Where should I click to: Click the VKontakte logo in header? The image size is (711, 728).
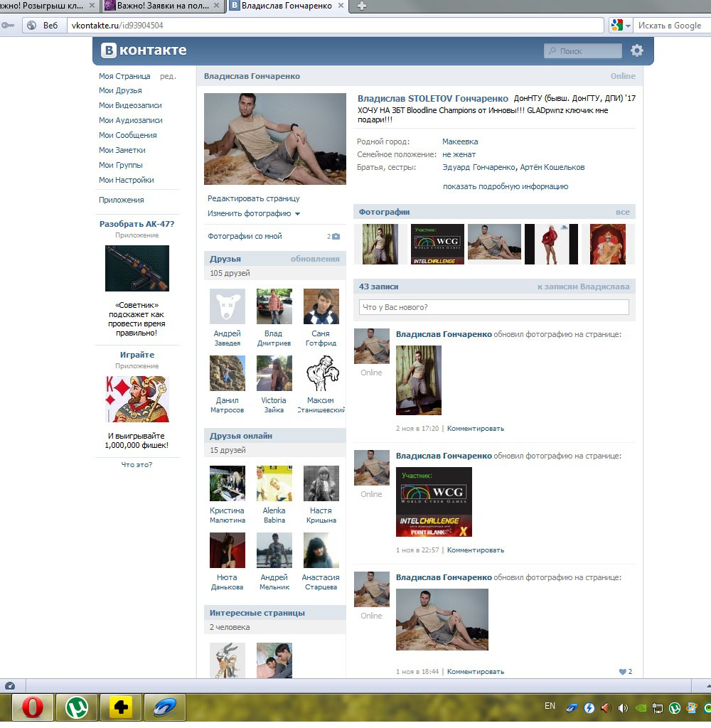click(x=144, y=50)
